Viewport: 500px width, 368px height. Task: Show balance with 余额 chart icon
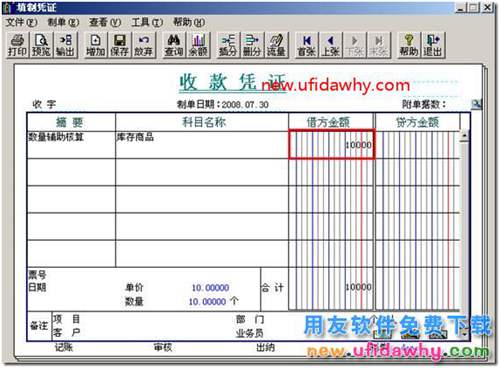(x=198, y=45)
